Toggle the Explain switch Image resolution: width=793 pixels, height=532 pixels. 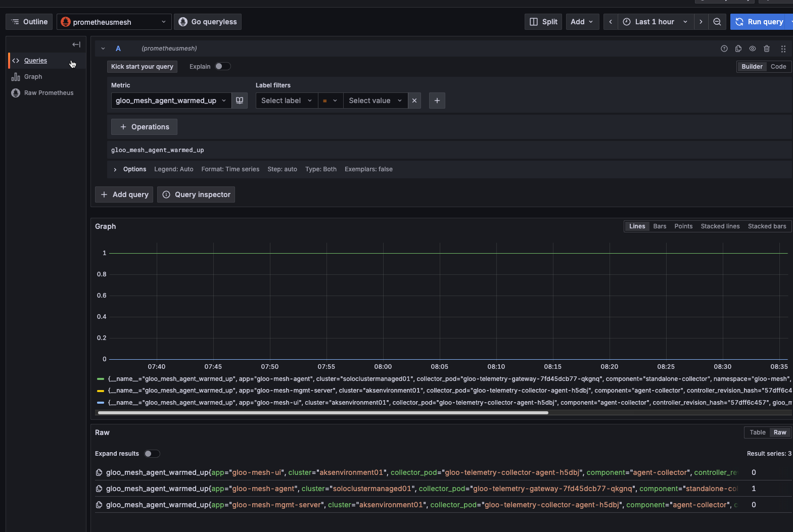[222, 66]
